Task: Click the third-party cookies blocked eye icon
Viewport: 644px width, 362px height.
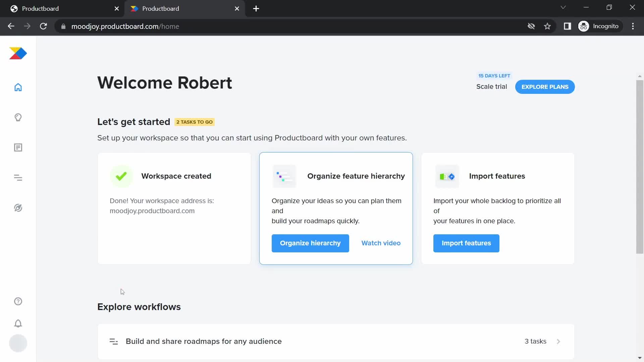Action: (531, 26)
